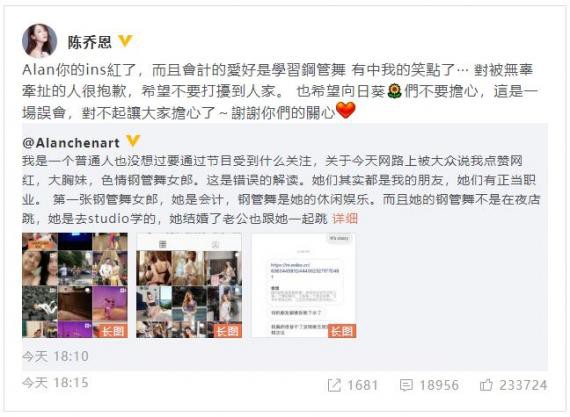The height and width of the screenshot is (417, 570).
Task: Open the 18956 comments count
Action: click(x=439, y=385)
